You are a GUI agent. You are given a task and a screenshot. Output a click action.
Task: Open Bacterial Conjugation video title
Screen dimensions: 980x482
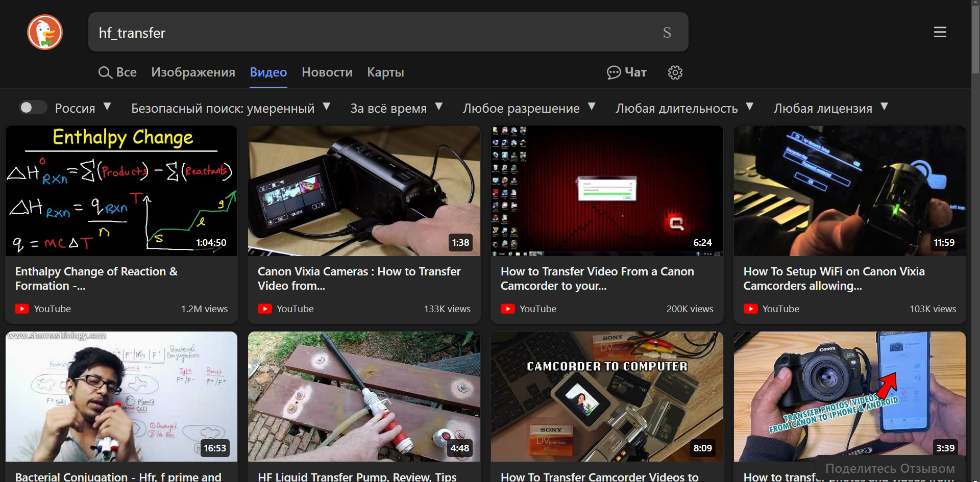[118, 476]
